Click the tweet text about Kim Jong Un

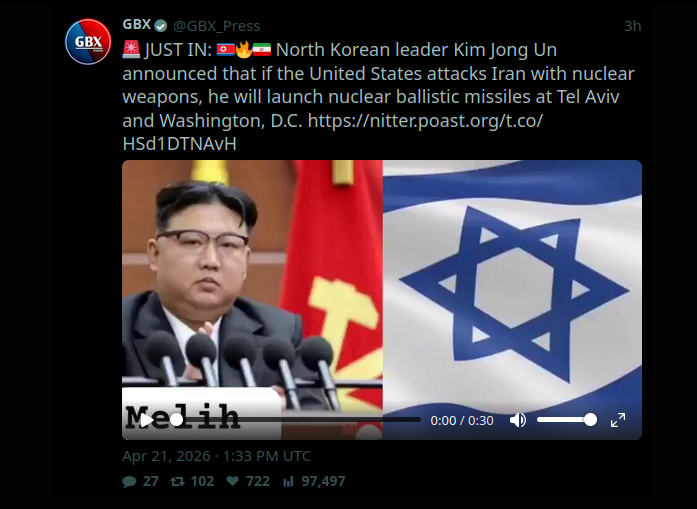coord(378,96)
